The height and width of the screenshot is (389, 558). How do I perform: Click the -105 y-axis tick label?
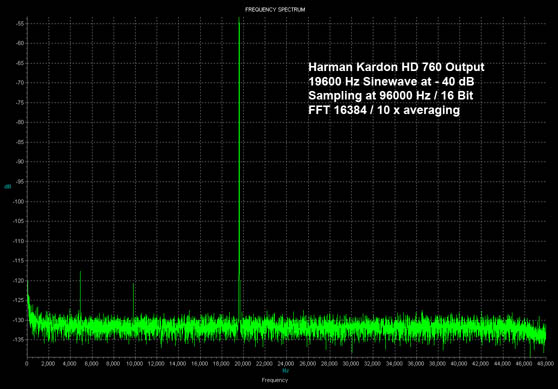19,221
